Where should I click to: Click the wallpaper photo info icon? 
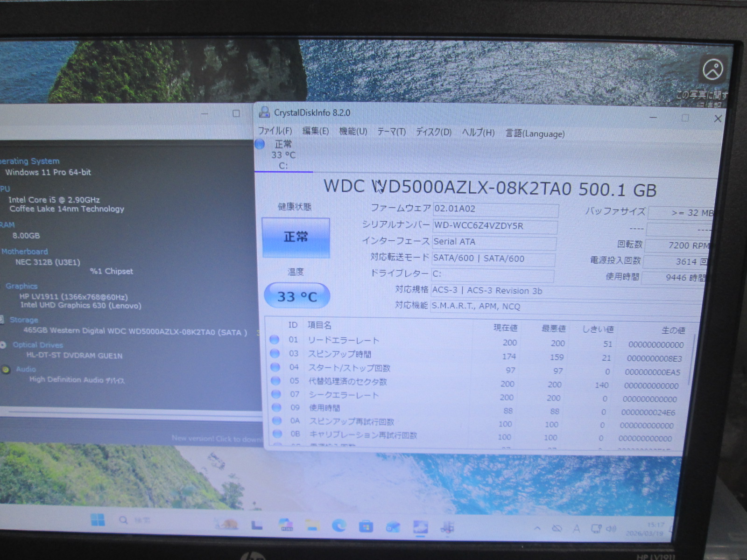point(712,70)
